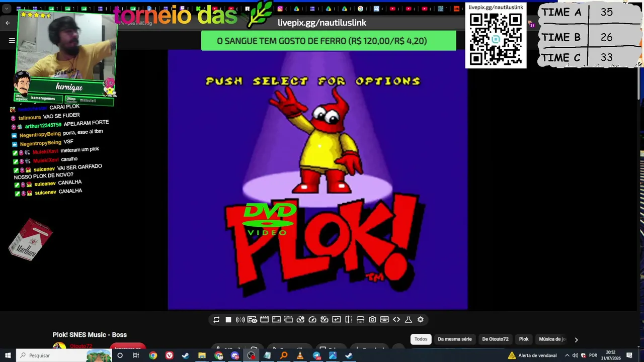This screenshot has height=362, width=644.
Task: Show more filter chips with the right arrow
Action: [x=576, y=340]
